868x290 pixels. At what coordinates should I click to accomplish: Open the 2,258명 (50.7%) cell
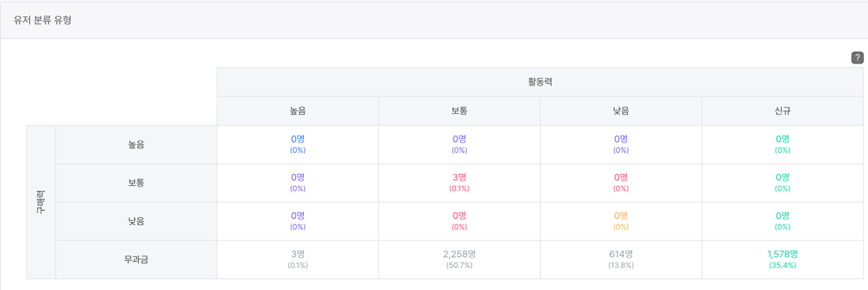[459, 259]
